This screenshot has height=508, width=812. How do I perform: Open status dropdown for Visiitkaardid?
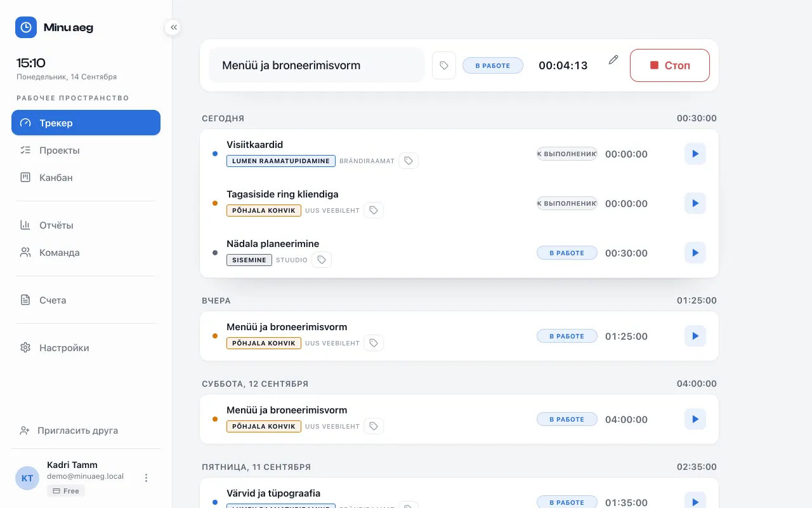coord(567,154)
